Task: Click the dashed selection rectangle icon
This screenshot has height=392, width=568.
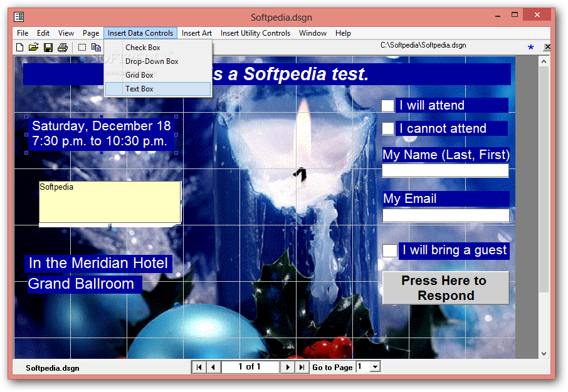Action: coord(82,48)
